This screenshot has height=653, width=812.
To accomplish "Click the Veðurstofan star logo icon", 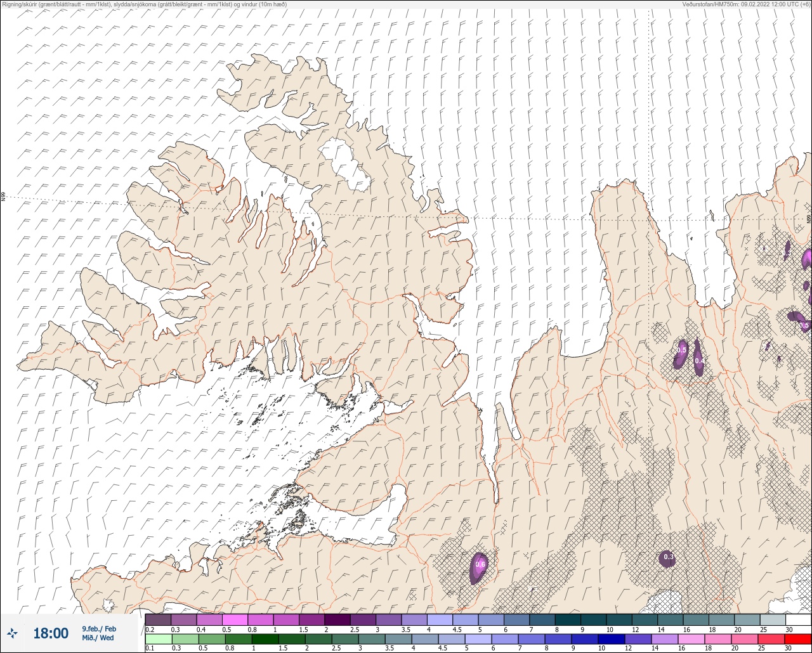I will pos(13,633).
